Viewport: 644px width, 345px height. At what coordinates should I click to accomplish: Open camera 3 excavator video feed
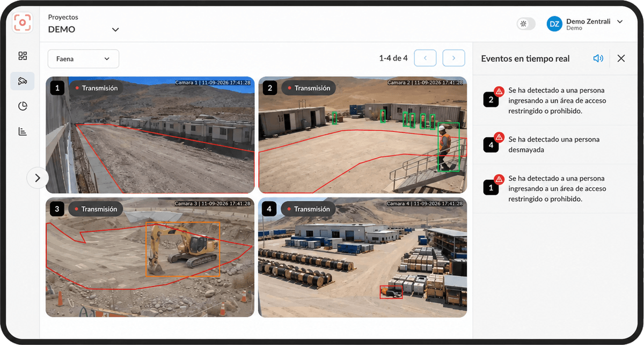[x=150, y=258]
